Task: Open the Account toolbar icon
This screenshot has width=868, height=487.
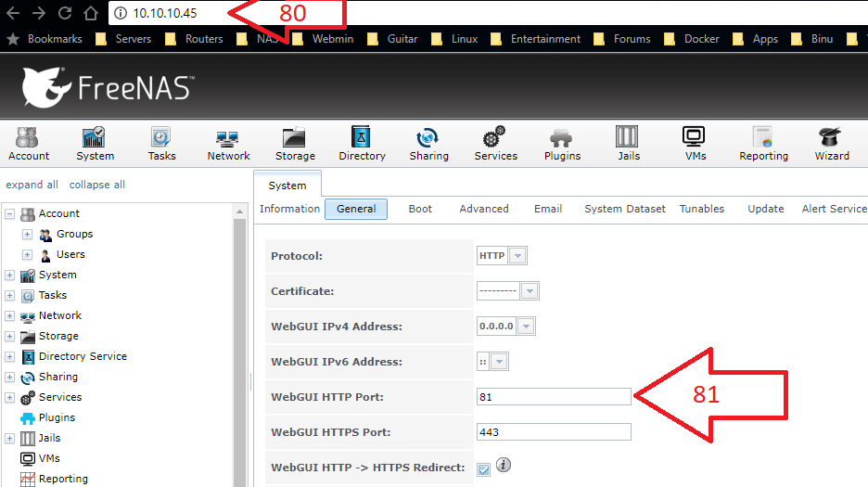Action: 28,144
